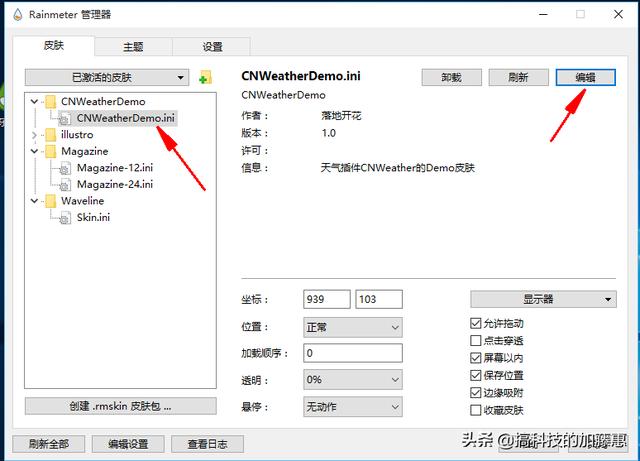640x461 pixels.
Task: Select the CNWeatherDemo folder label in tree
Action: (103, 101)
